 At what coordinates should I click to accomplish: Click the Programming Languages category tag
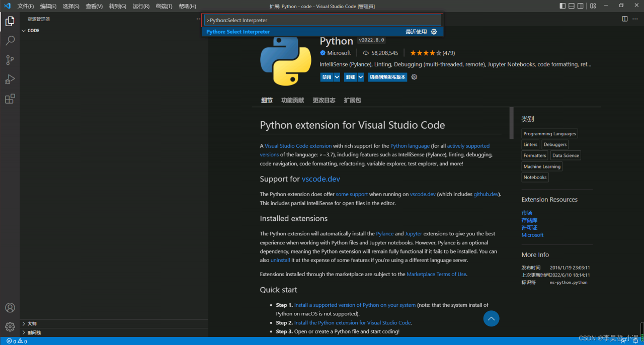point(549,134)
